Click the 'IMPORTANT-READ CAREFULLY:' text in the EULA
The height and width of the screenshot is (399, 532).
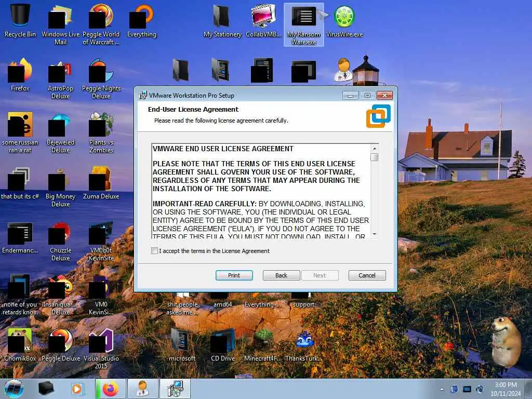click(x=205, y=204)
